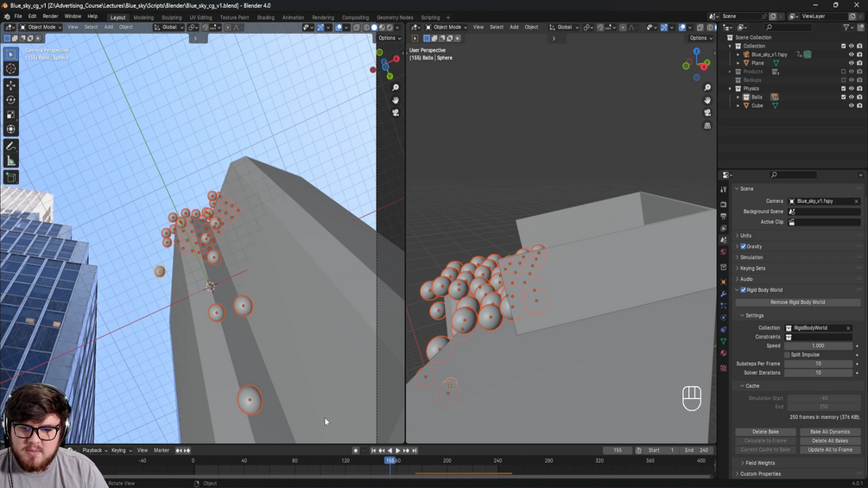Select the Transform tool in left toolbar

tap(10, 129)
